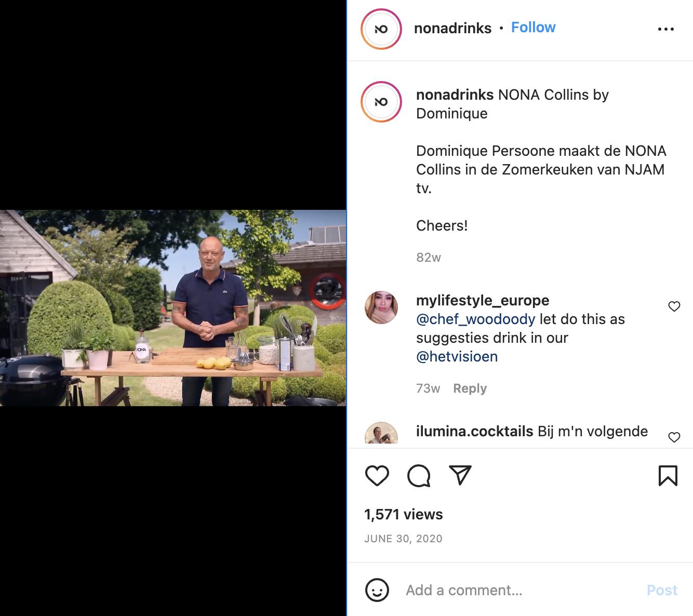This screenshot has width=693, height=616.
Task: Play the NONA Collins video
Action: 173,307
